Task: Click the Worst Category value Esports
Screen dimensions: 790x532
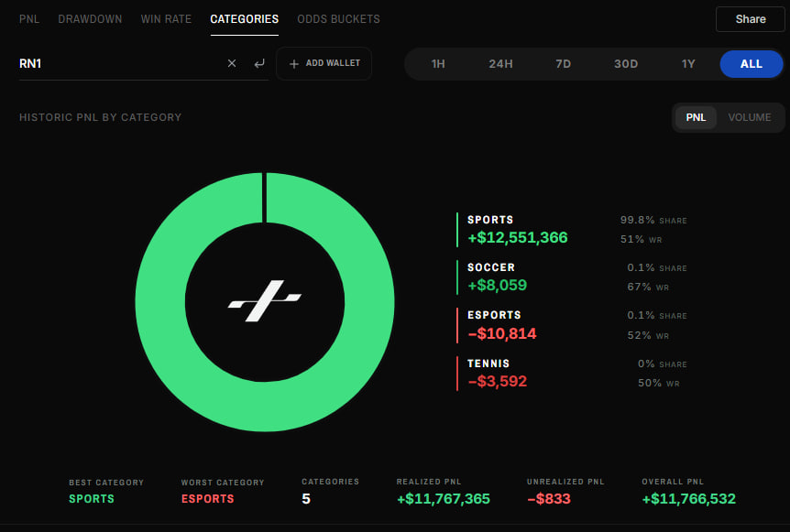Action: [207, 499]
